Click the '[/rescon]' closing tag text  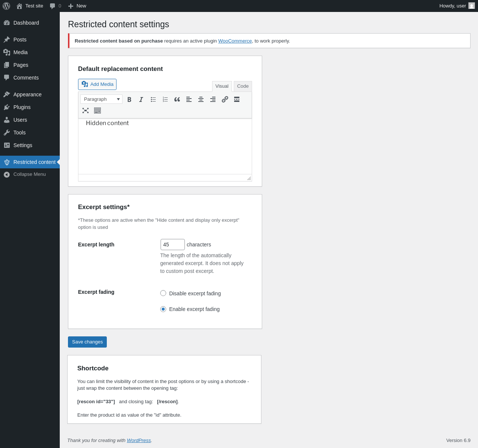coord(167,402)
